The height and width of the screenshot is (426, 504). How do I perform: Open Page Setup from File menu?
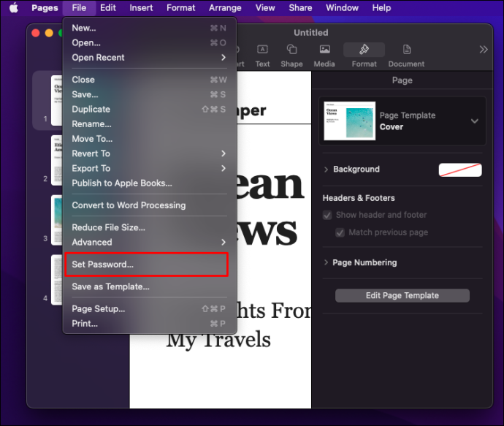coord(149,309)
